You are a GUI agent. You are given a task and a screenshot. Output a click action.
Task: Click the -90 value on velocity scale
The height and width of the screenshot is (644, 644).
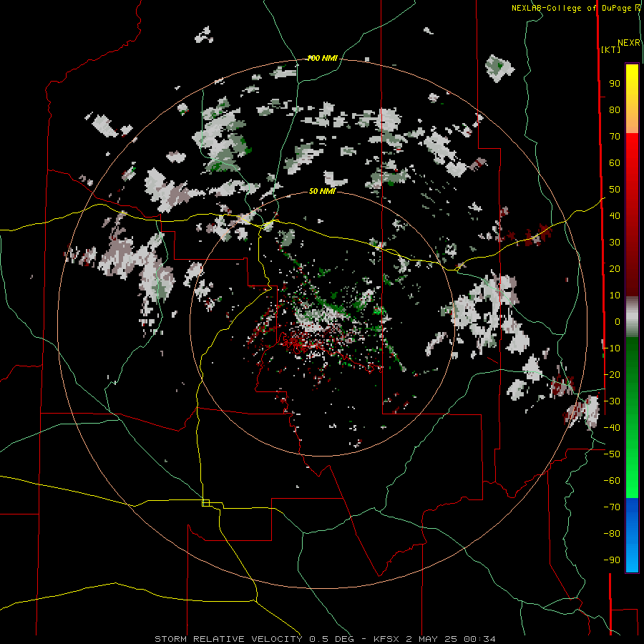(x=612, y=560)
